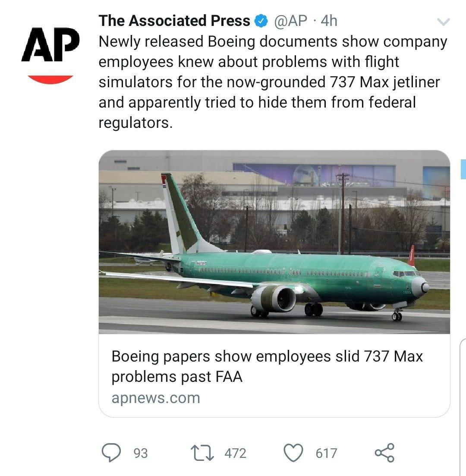This screenshot has height=476, width=466.
Task: Click the blue scroll indicator at right edge
Action: tap(463, 169)
